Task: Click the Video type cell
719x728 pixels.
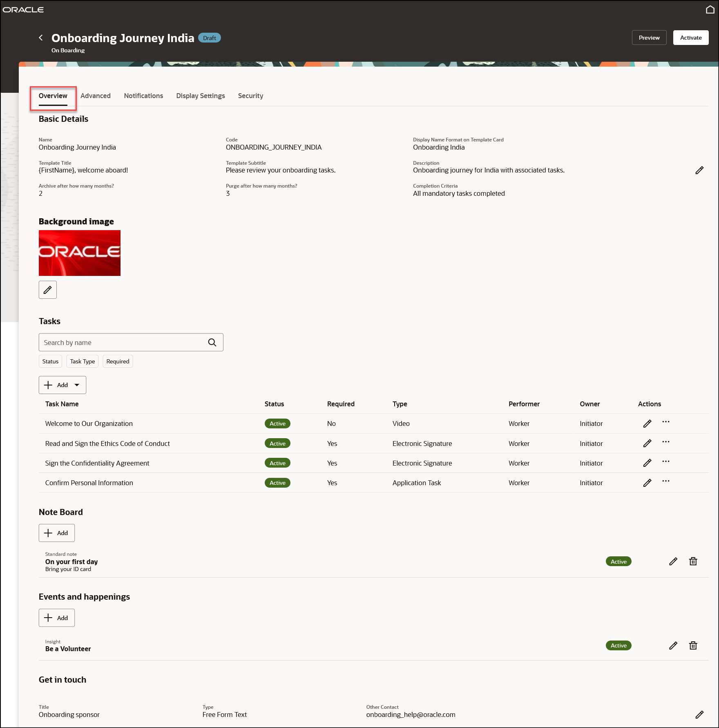Action: click(x=401, y=423)
